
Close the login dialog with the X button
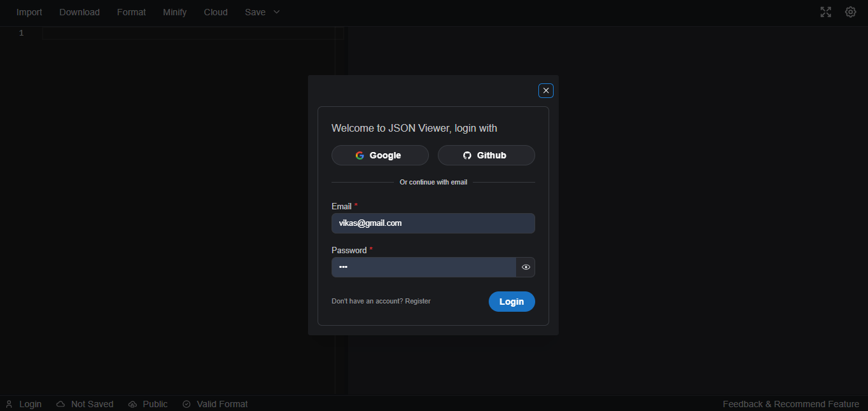coord(546,90)
